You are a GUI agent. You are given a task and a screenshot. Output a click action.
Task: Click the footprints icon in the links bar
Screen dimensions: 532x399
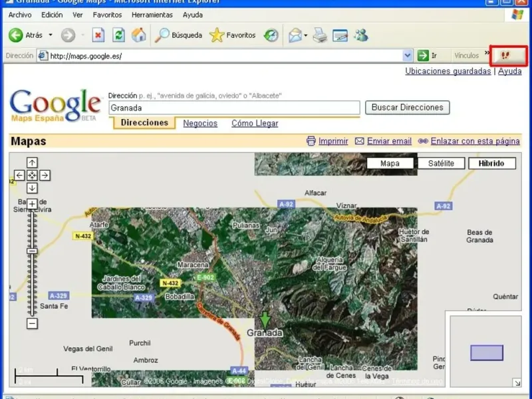tap(505, 55)
